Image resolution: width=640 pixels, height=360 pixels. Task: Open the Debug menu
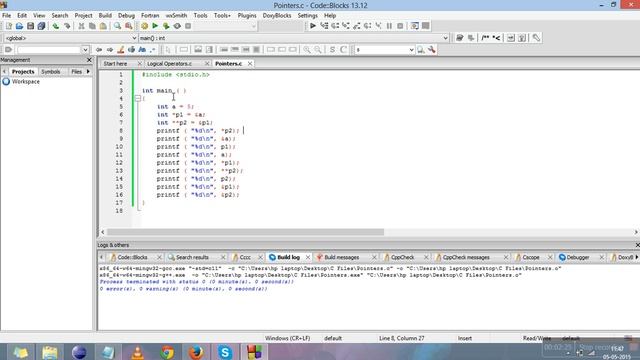[x=126, y=16]
